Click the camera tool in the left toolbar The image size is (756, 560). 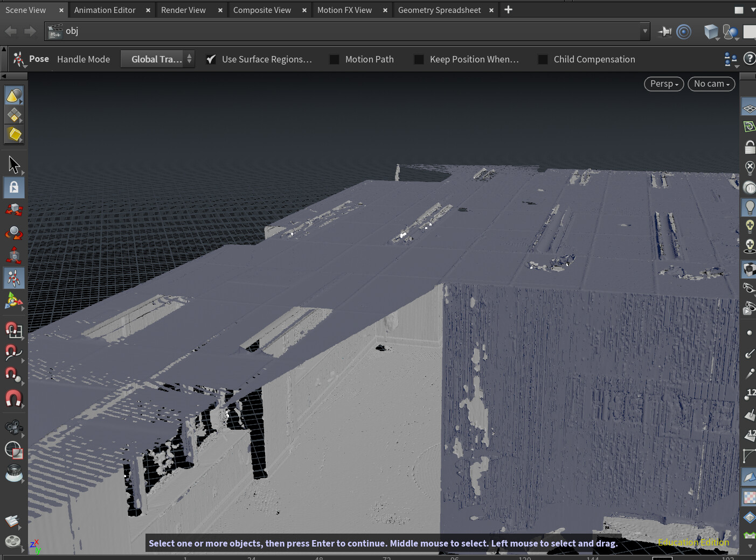(x=13, y=427)
